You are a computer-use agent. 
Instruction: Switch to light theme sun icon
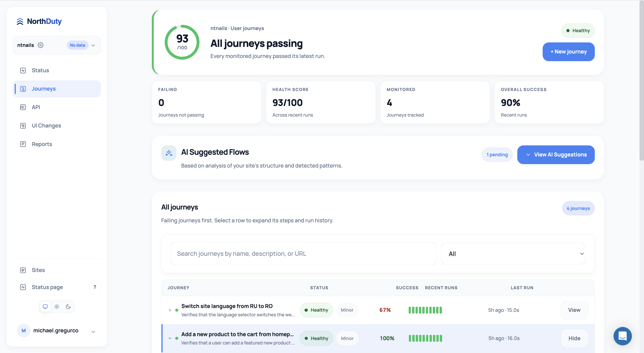57,307
